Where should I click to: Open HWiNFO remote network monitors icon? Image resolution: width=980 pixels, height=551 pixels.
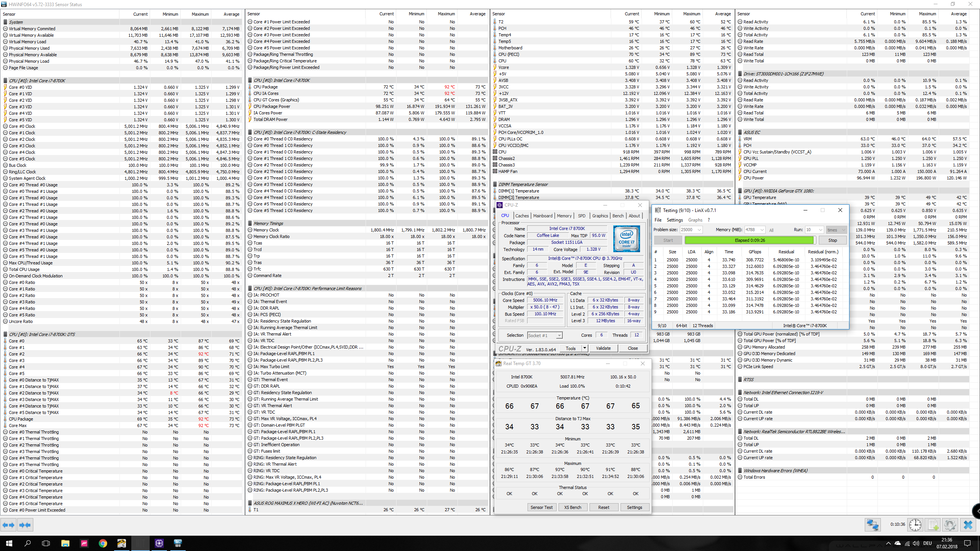[x=872, y=525]
